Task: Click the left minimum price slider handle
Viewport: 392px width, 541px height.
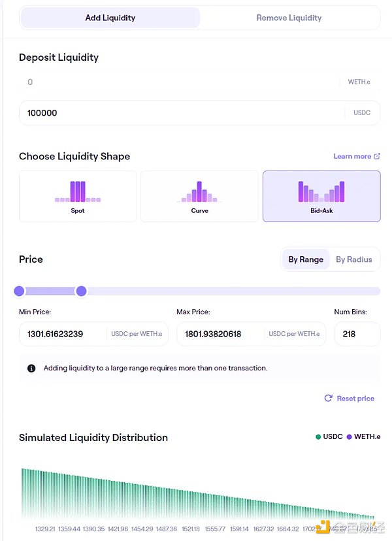Action: pos(19,291)
